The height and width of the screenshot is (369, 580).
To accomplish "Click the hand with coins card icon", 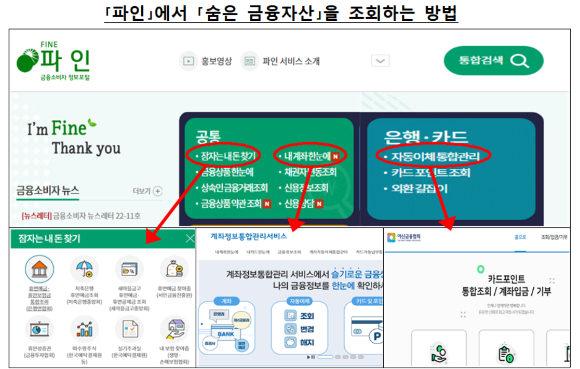I will (x=439, y=353).
